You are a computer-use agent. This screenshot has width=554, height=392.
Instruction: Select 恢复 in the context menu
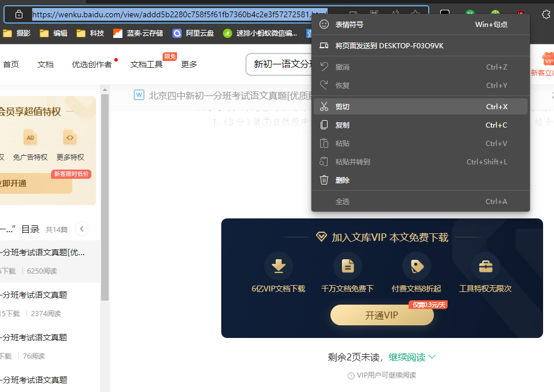[x=421, y=85]
